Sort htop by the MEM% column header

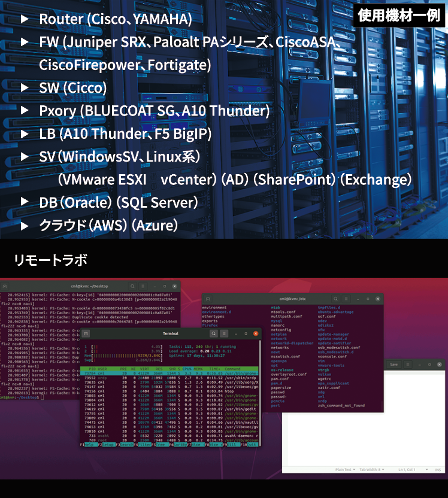(198, 369)
